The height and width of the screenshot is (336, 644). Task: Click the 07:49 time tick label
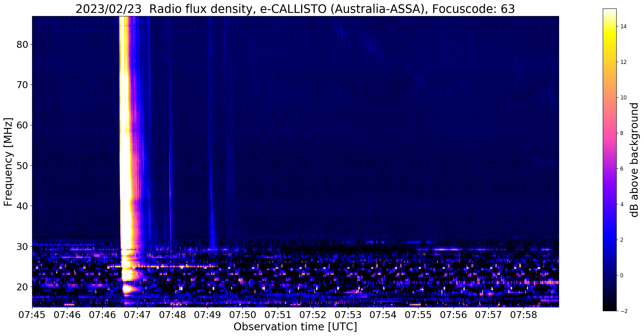pos(208,315)
